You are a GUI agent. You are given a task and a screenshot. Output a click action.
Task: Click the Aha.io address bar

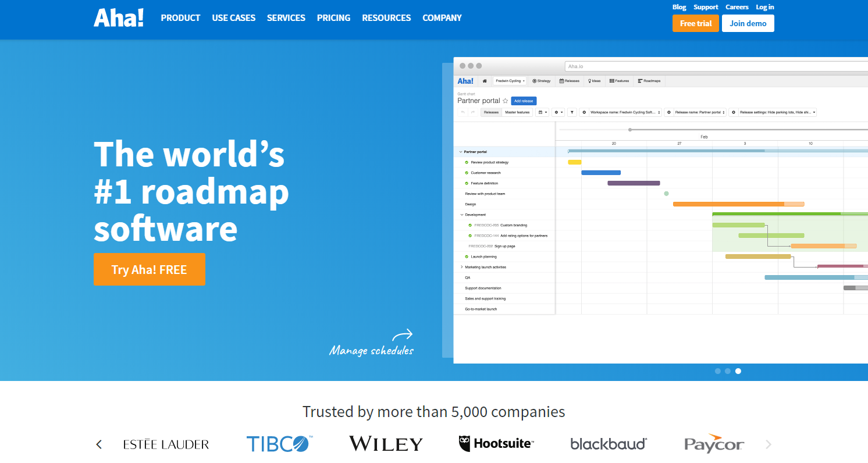pos(716,66)
